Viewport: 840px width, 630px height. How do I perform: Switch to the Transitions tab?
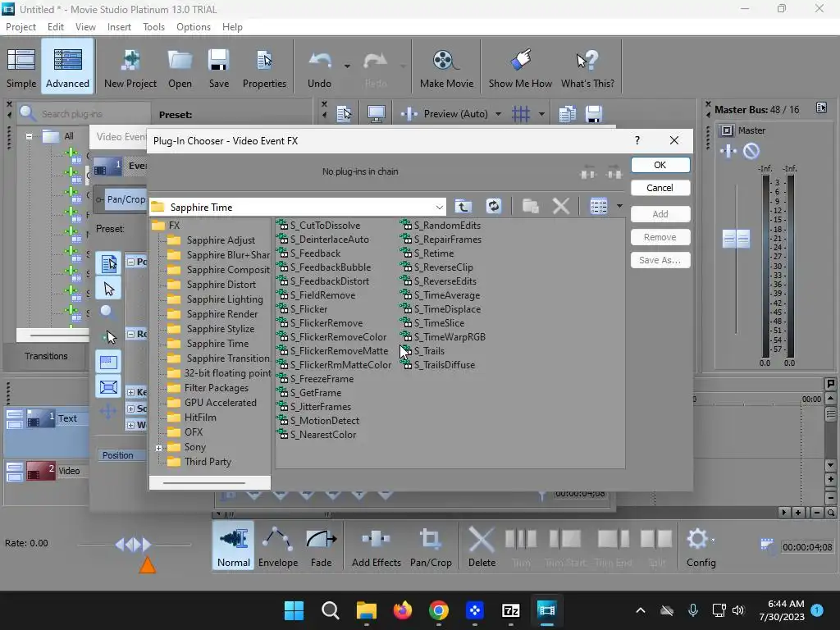pos(46,356)
